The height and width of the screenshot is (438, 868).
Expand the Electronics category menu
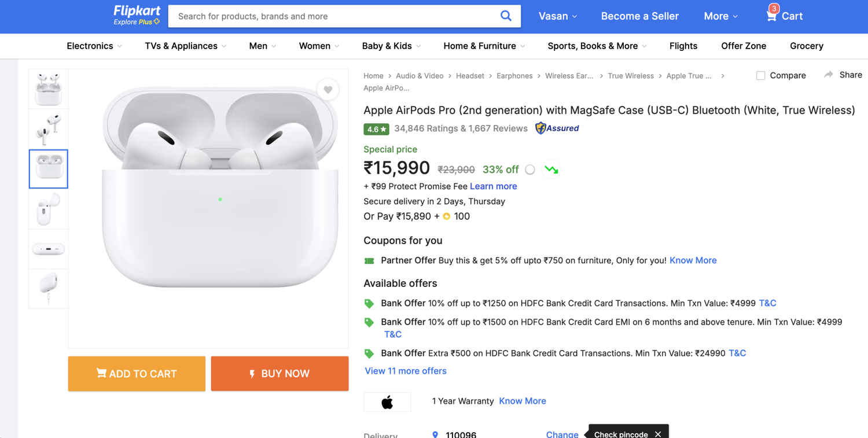click(94, 46)
